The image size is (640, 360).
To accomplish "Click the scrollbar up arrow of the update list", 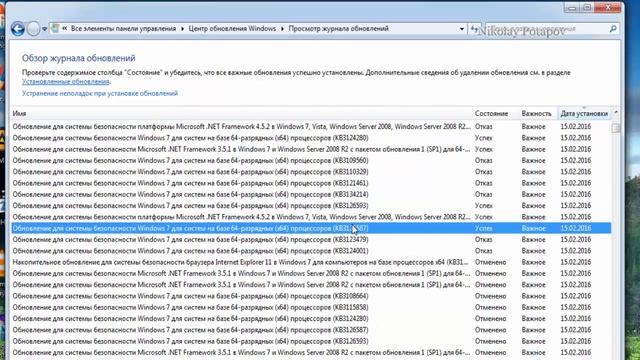I will [616, 112].
